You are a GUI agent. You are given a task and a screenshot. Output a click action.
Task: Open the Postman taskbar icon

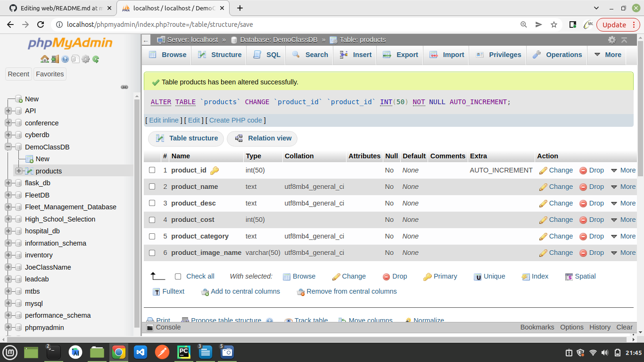tap(162, 352)
